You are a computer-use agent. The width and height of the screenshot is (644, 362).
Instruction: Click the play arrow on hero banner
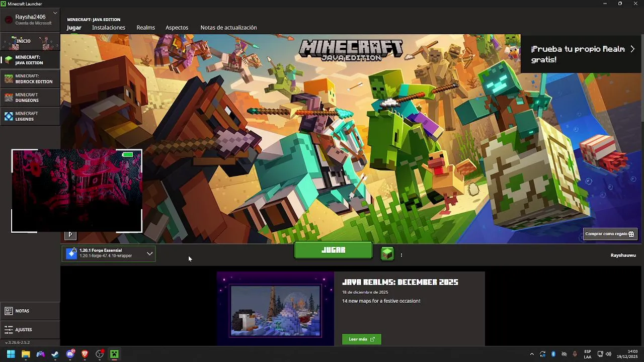coord(70,234)
